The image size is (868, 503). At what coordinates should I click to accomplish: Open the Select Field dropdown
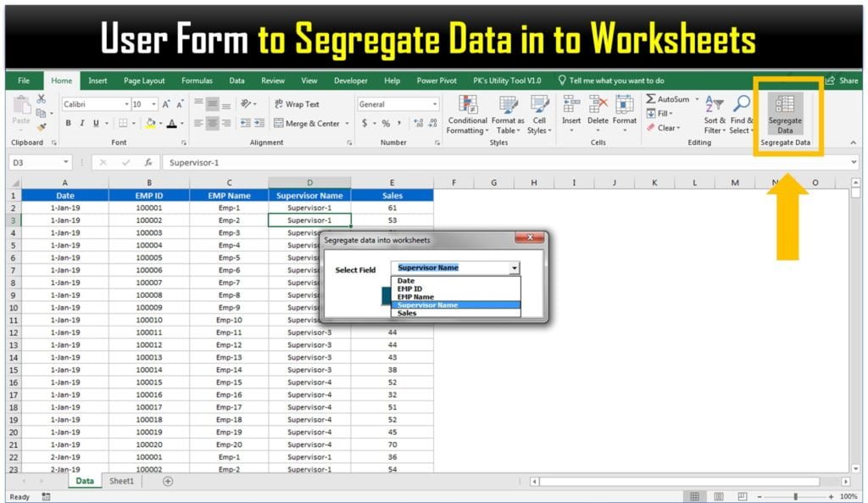(514, 267)
